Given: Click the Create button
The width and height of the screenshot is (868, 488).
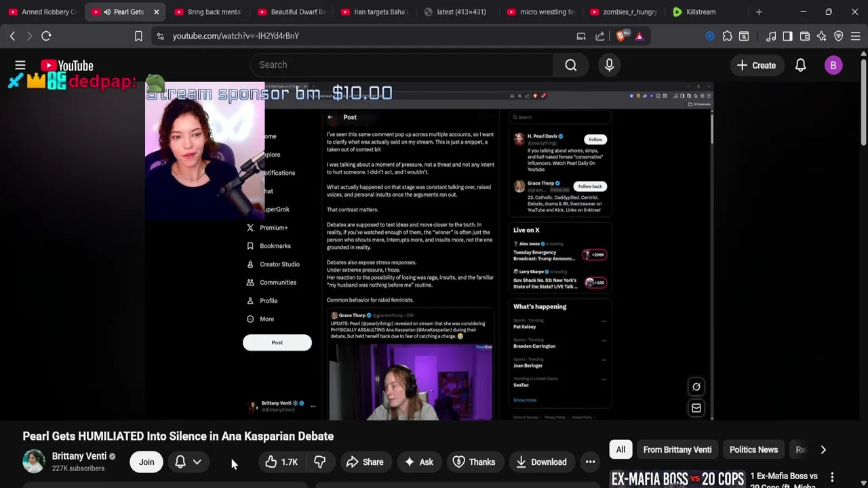Looking at the screenshot, I should [756, 65].
